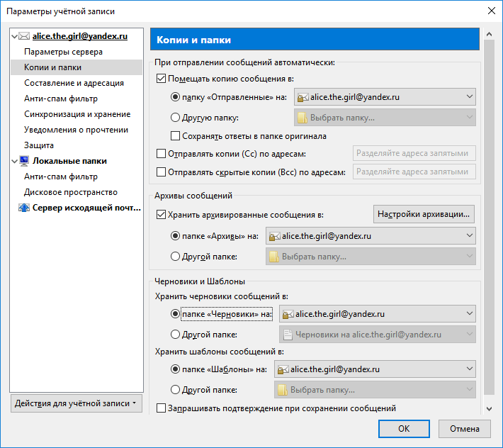
Task: Click the account icon in Sent folder dropdown
Action: 303,97
